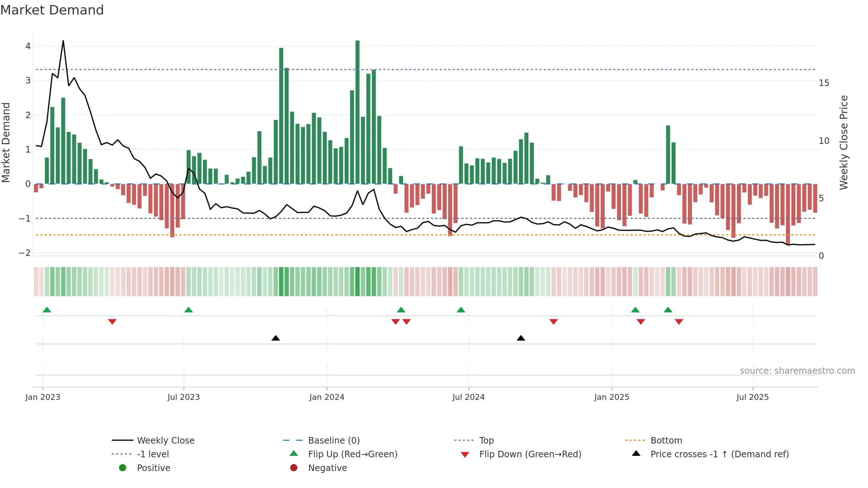The height and width of the screenshot is (488, 868).
Task: Click the green Flip Up triangle just before Jul 2024
Action: pos(461,310)
